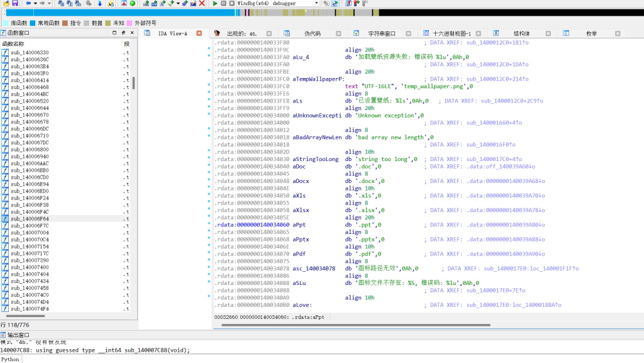This screenshot has height=363, width=644.
Task: Click the 函数名称 column header
Action: [16, 43]
